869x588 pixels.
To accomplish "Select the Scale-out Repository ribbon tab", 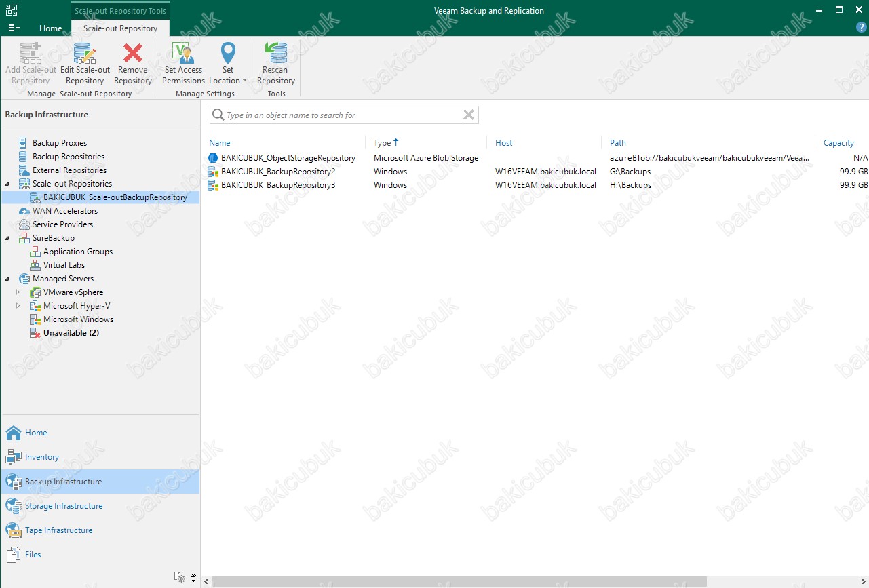I will [120, 28].
